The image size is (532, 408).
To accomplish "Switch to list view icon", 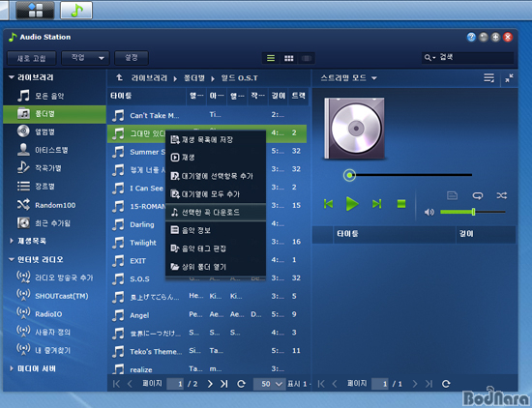I will (x=271, y=58).
